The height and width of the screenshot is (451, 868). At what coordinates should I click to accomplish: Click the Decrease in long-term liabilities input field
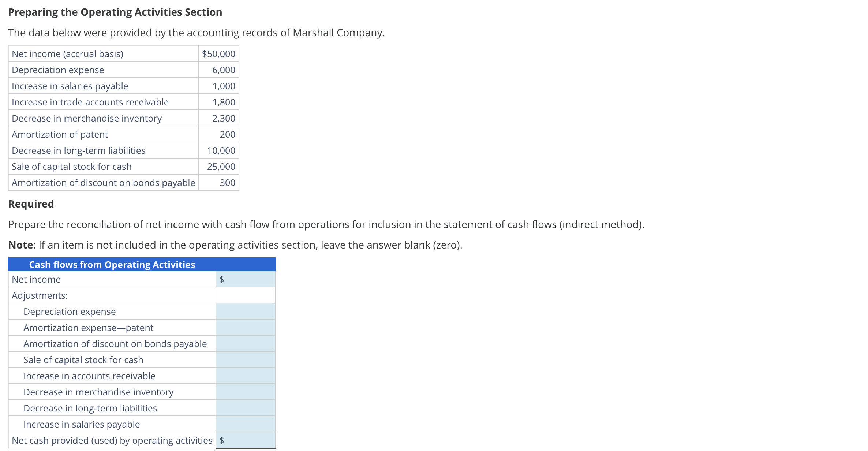[x=245, y=408]
